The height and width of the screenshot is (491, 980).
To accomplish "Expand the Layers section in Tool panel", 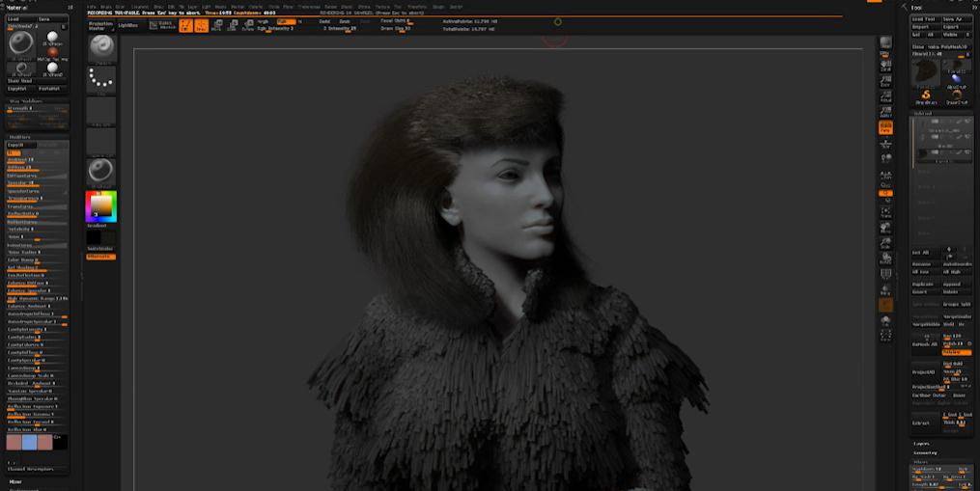I will (x=922, y=443).
